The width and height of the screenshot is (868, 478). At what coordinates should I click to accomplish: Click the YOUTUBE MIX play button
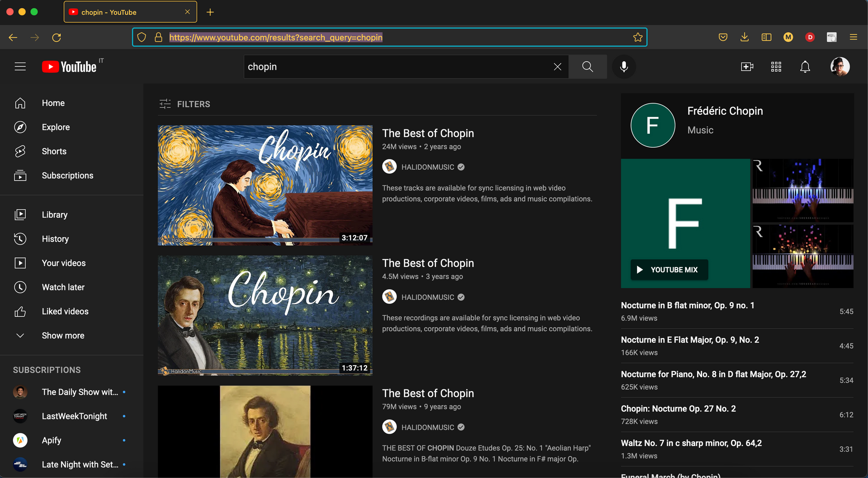(x=669, y=270)
